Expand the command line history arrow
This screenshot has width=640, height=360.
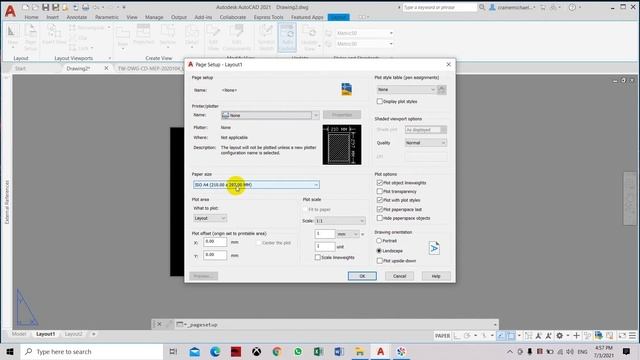495,324
